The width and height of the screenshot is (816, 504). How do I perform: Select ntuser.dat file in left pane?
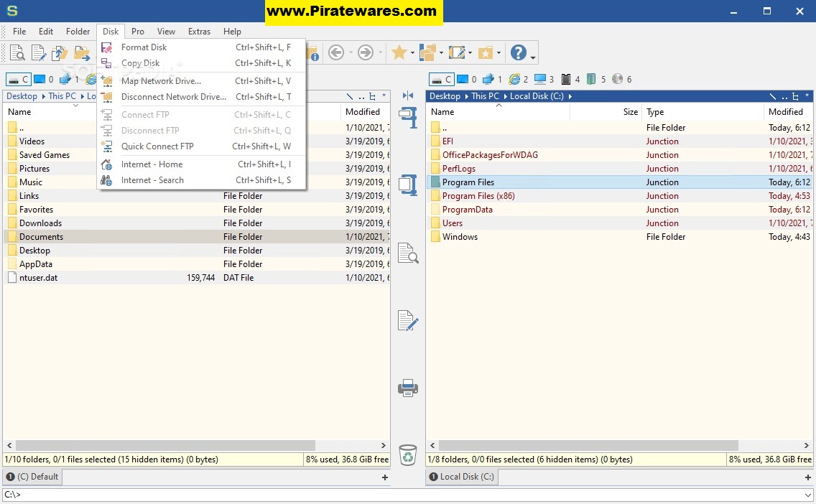(197, 278)
